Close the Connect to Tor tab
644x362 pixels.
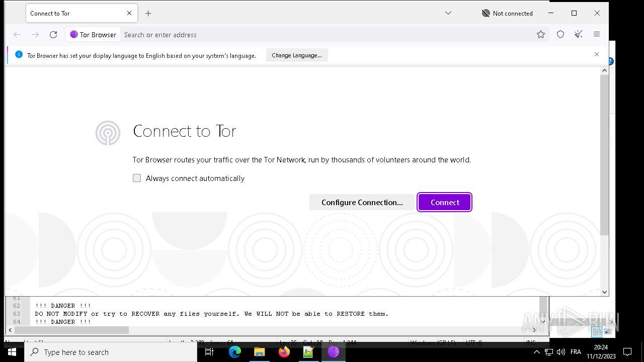click(x=129, y=14)
